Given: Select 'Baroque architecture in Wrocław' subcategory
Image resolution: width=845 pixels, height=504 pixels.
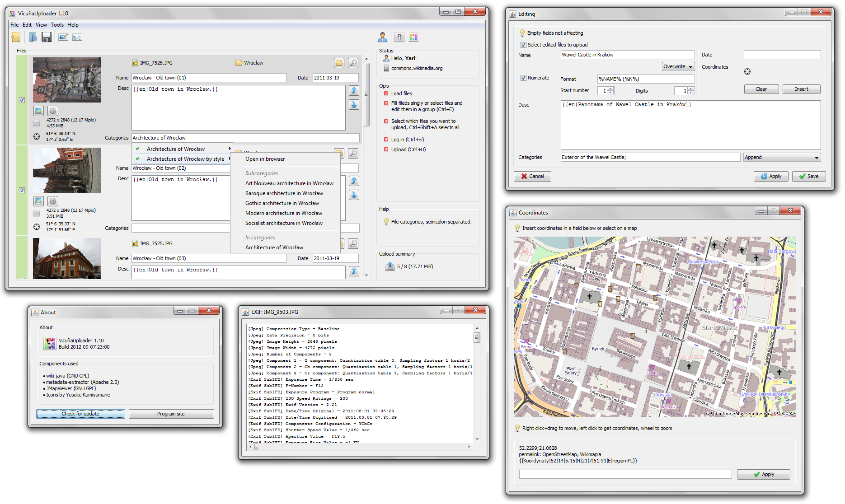Looking at the screenshot, I should click(x=285, y=193).
